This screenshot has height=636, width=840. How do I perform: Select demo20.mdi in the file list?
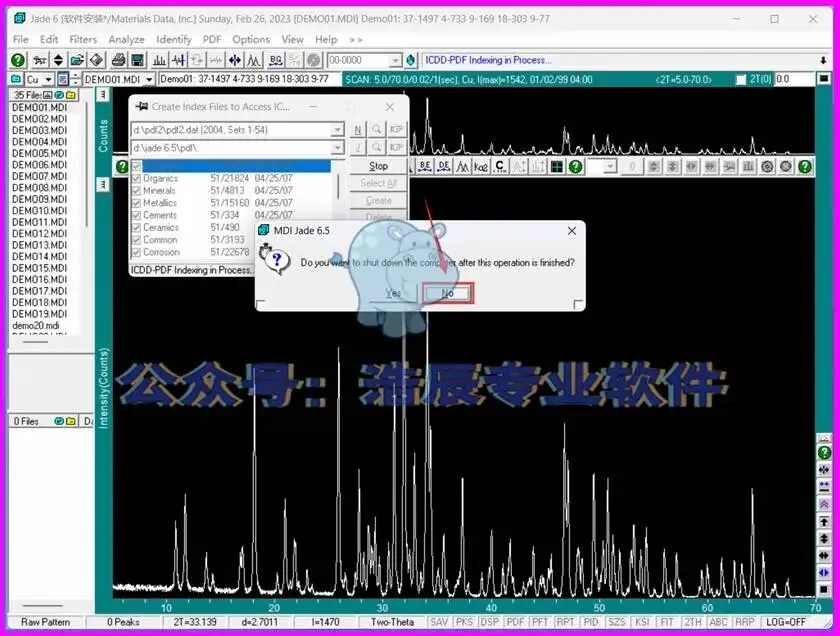pos(36,325)
